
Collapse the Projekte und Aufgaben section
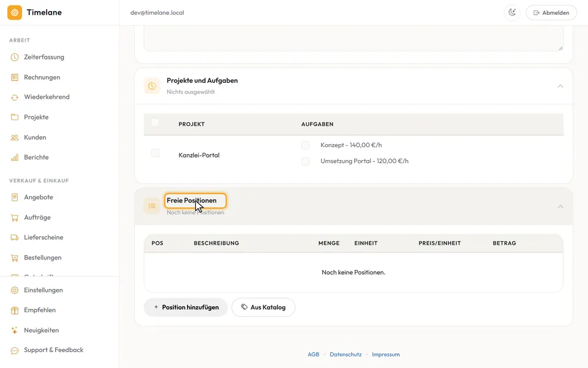[x=560, y=86]
